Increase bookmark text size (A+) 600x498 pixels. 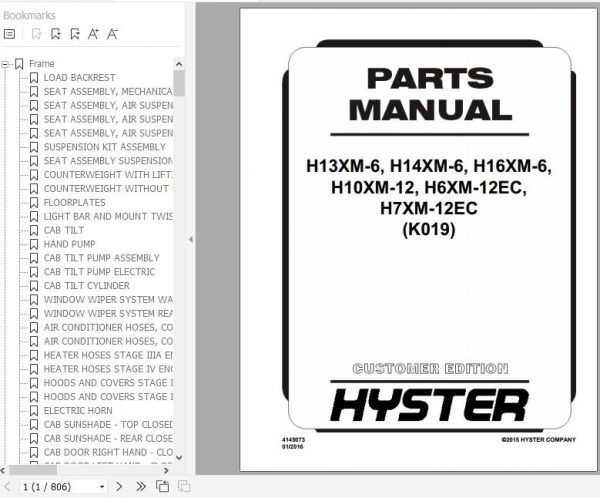tap(93, 34)
